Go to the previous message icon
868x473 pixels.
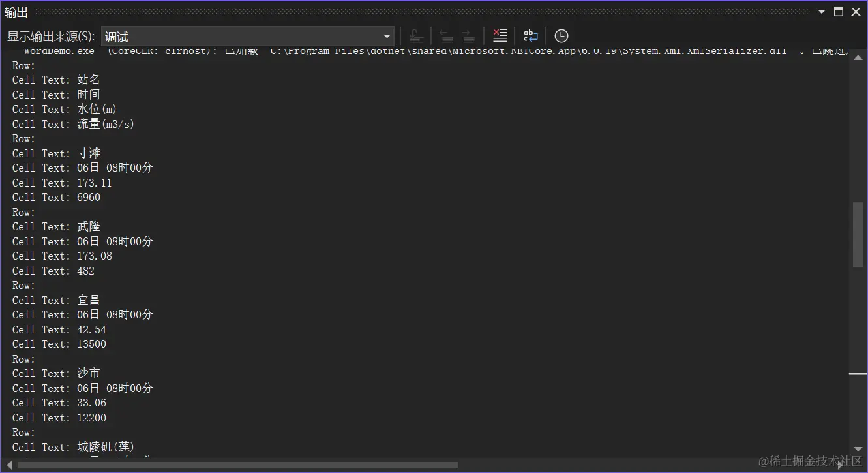(447, 37)
